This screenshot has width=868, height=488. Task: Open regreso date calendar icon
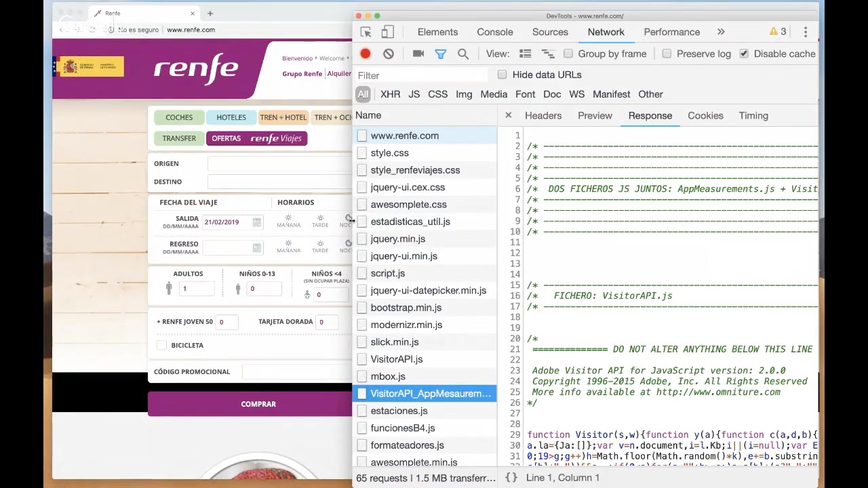pyautogui.click(x=257, y=248)
